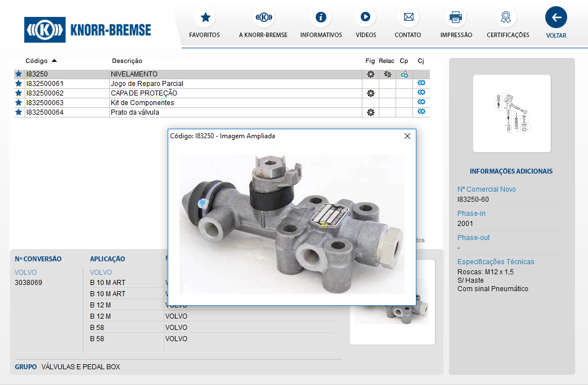Open the Cp icon for I83250 row
Screen dimensions: 588x385
(404, 74)
